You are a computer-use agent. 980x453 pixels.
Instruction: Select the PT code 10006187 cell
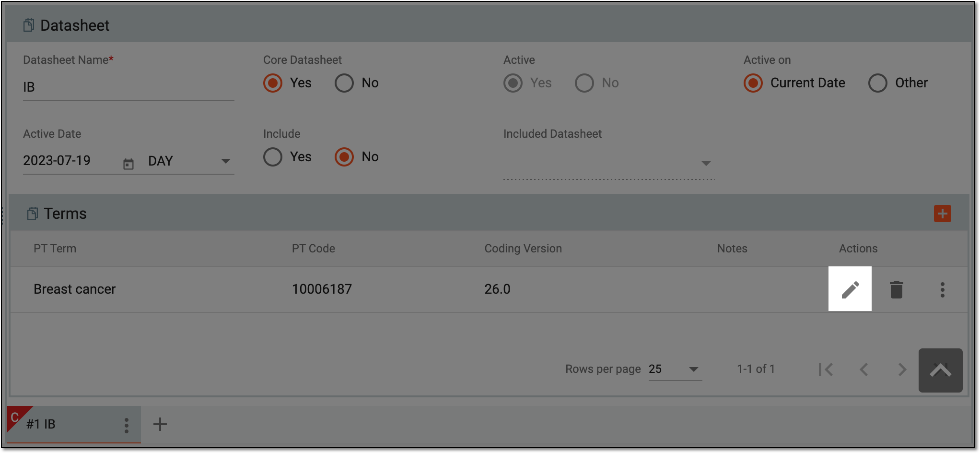point(322,289)
